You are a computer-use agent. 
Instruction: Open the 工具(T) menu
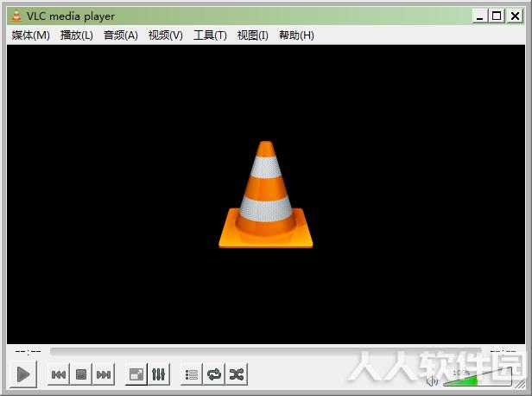pos(210,35)
